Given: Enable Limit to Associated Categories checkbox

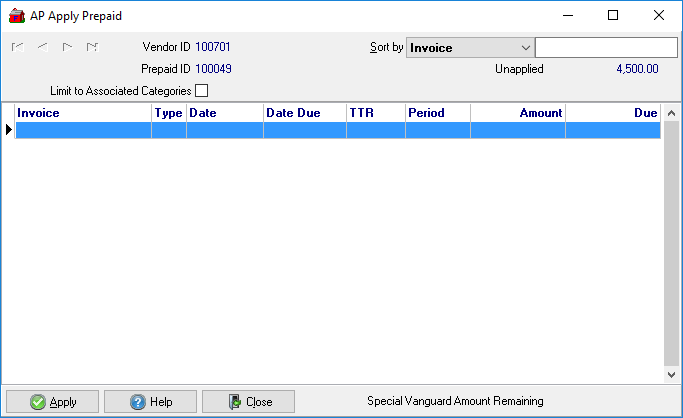Looking at the screenshot, I should tap(202, 91).
